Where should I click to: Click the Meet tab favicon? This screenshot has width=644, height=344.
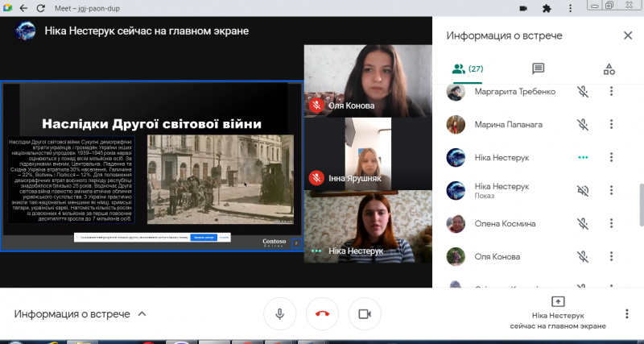tap(7, 8)
